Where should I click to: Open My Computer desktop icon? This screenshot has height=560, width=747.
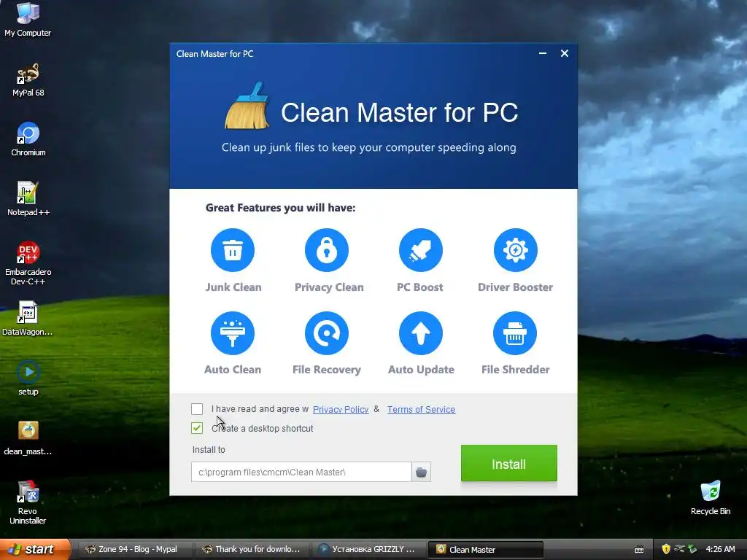click(x=28, y=20)
